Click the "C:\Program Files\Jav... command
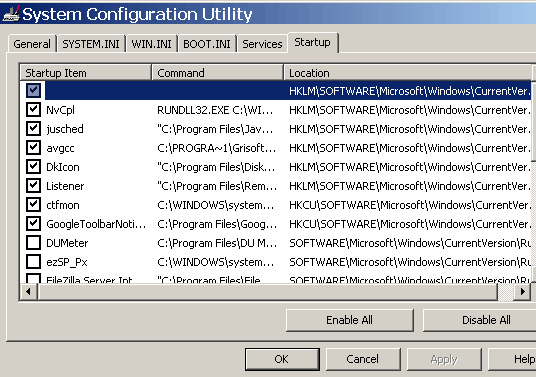536x377 pixels. 215,129
